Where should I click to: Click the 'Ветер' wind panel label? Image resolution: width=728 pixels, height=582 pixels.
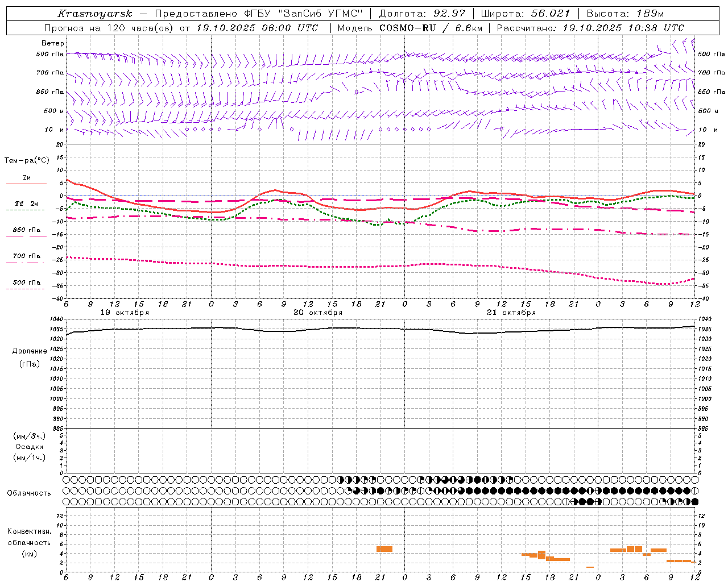pos(53,43)
